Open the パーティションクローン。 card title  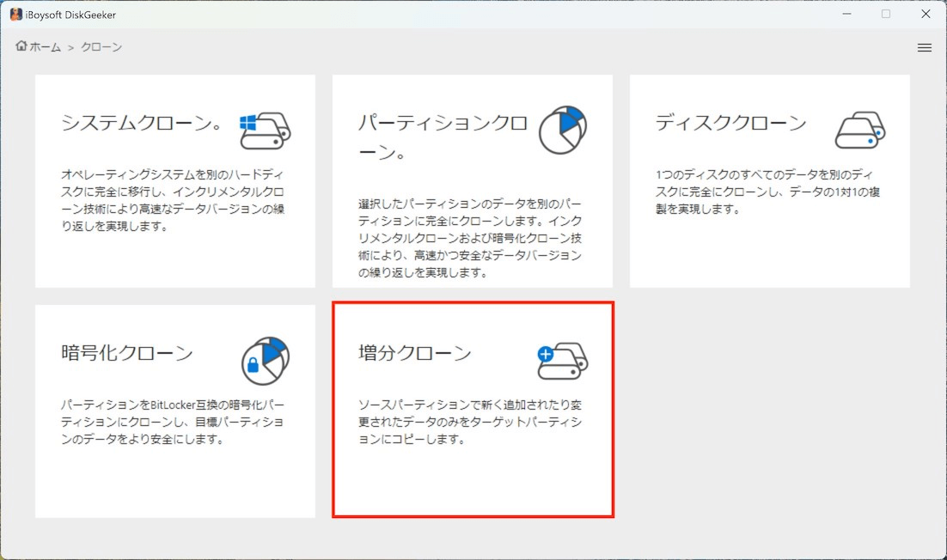click(x=443, y=137)
